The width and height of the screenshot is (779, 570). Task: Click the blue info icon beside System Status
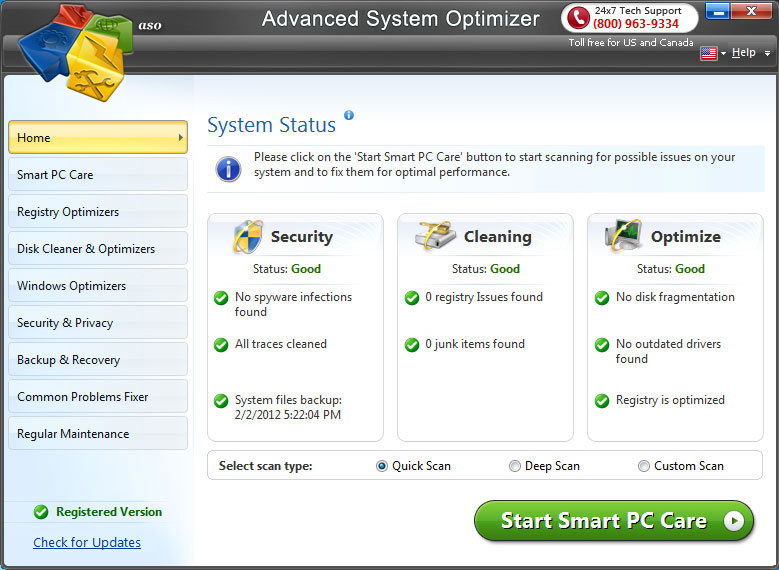point(349,116)
